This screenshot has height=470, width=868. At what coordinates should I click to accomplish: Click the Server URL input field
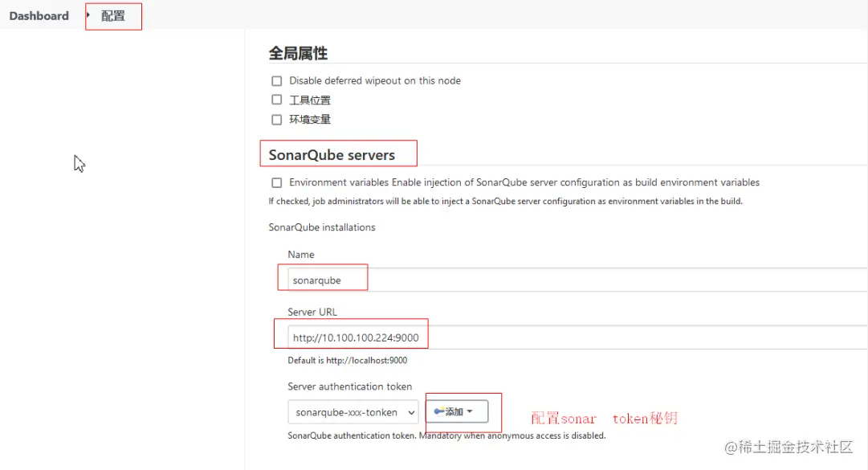pos(577,337)
